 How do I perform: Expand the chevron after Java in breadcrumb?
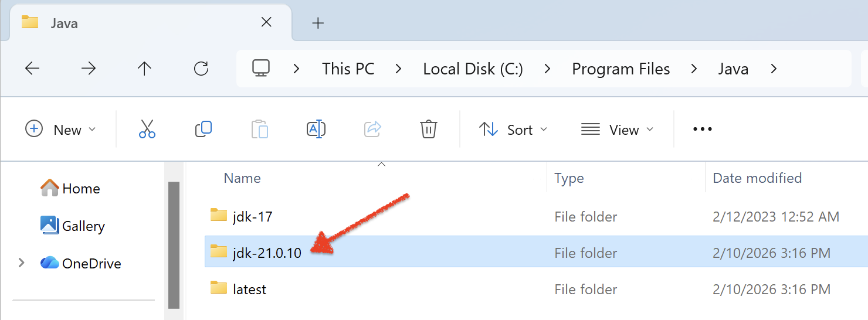coord(774,69)
